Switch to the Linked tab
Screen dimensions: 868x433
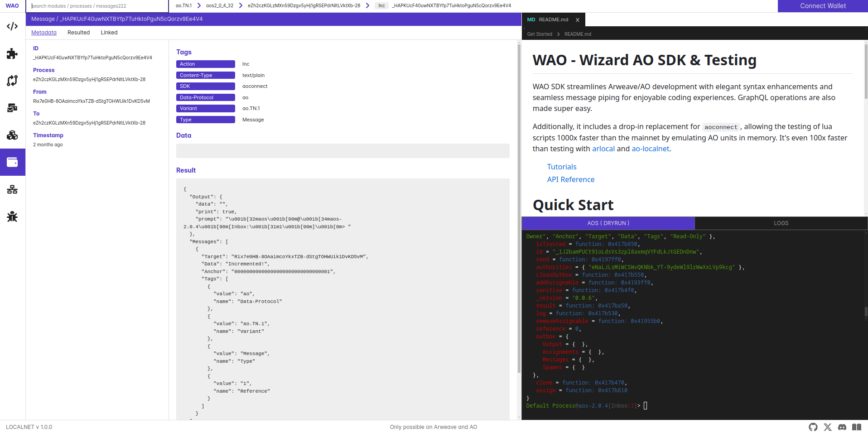point(109,33)
